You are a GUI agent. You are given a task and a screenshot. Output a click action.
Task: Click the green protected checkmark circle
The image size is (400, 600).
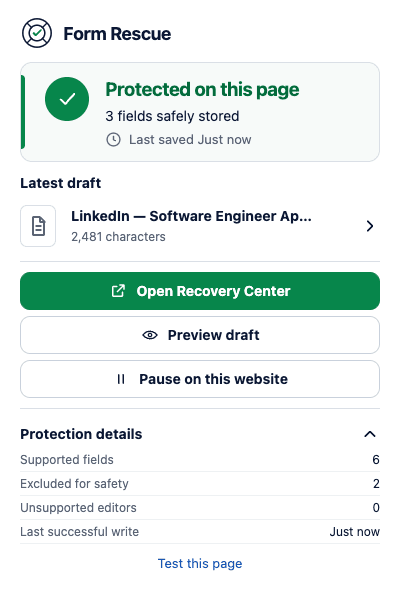tap(67, 99)
